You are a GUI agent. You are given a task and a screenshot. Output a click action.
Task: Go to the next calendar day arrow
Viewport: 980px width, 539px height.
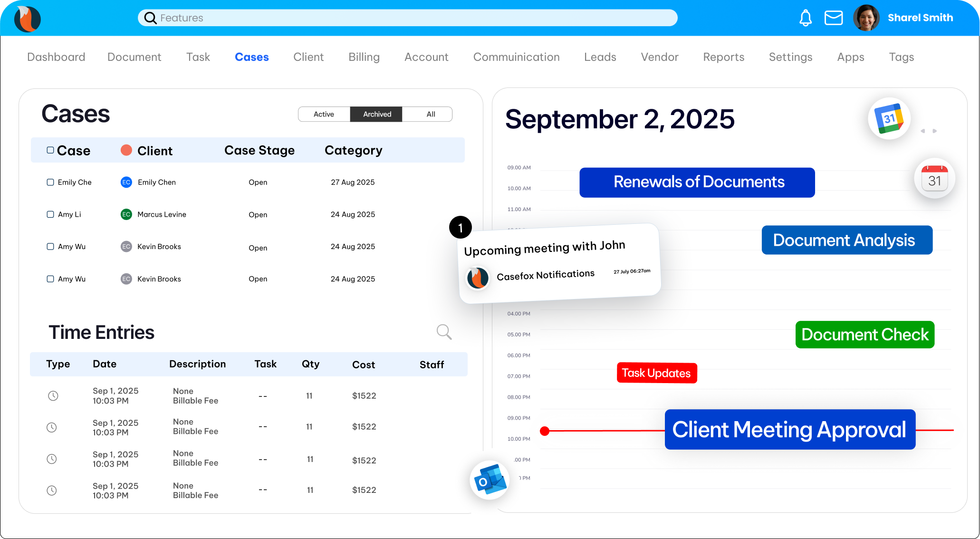[x=935, y=131]
